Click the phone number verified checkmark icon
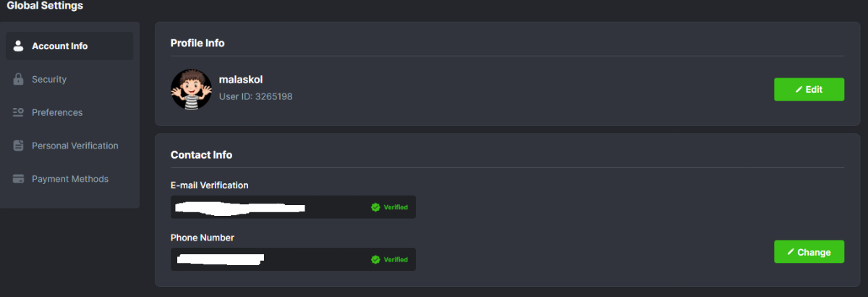 [x=375, y=259]
